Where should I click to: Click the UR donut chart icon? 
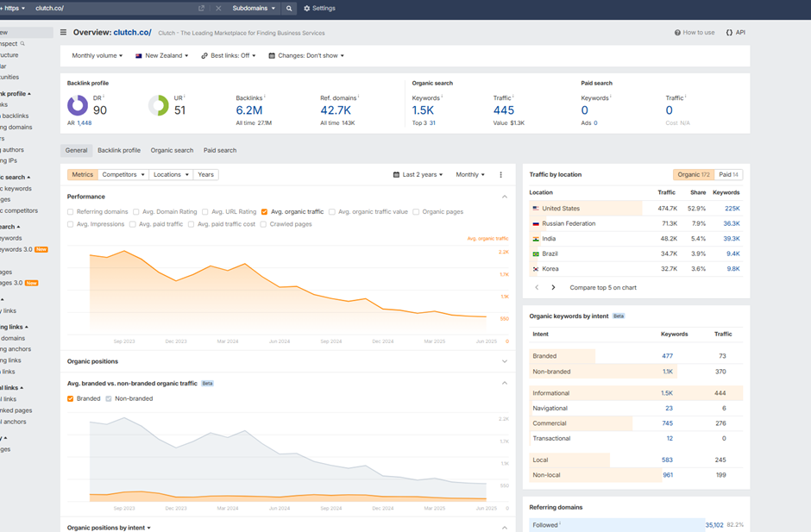(158, 105)
